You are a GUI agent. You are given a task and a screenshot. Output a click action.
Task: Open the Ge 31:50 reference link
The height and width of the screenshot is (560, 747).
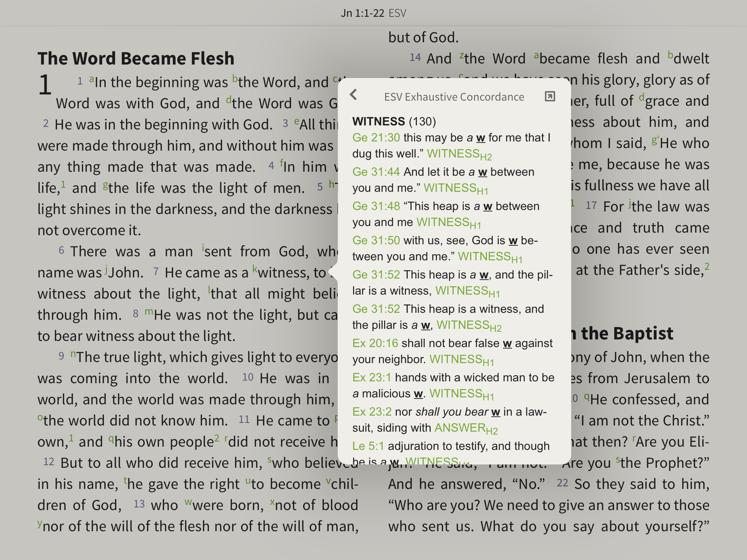[x=376, y=240]
